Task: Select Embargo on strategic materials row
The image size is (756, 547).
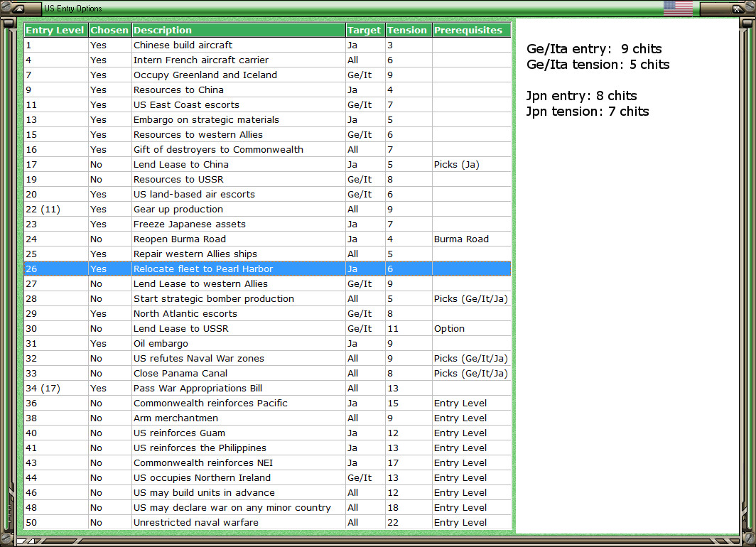Action: point(268,120)
